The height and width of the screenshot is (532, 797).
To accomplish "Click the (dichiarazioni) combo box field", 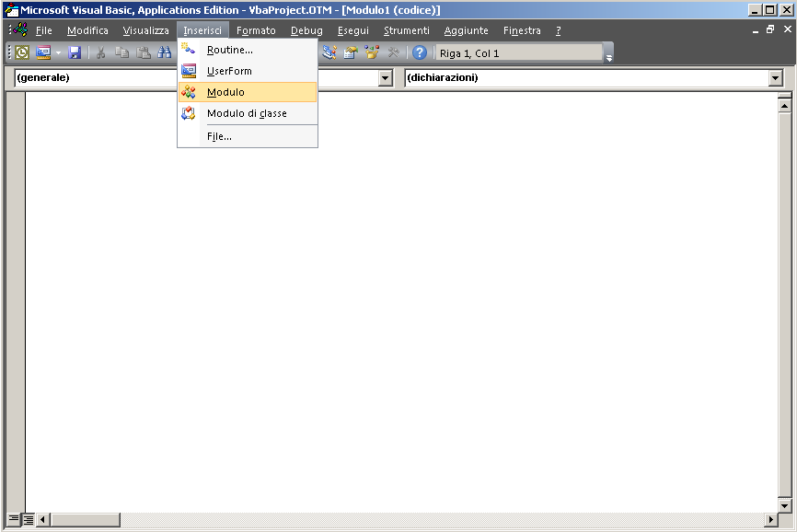I will [x=594, y=77].
